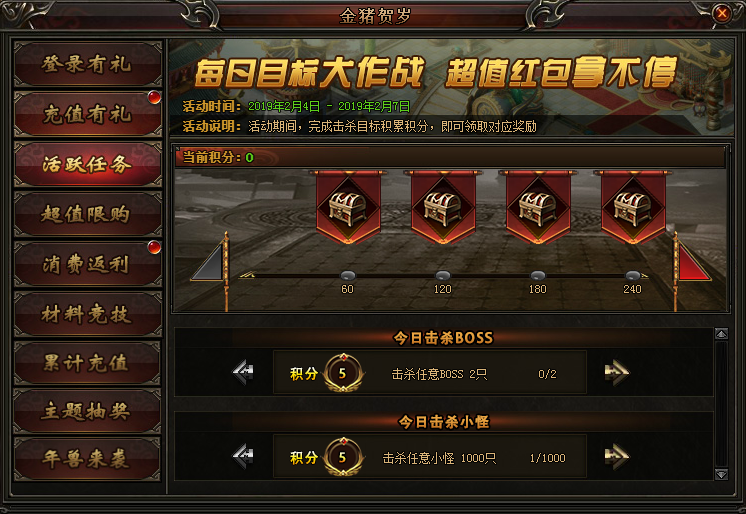Click the left arrow in 今日击杀小怪 row
The height and width of the screenshot is (514, 746).
pos(243,457)
